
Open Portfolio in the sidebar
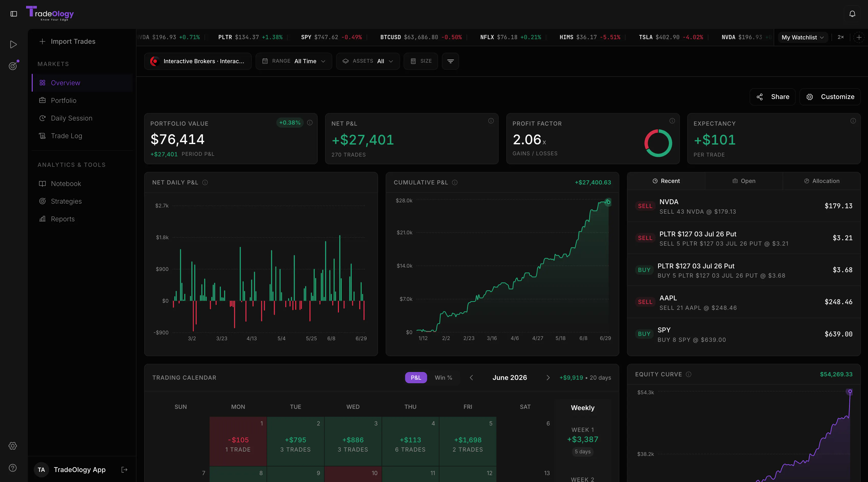pyautogui.click(x=83, y=101)
